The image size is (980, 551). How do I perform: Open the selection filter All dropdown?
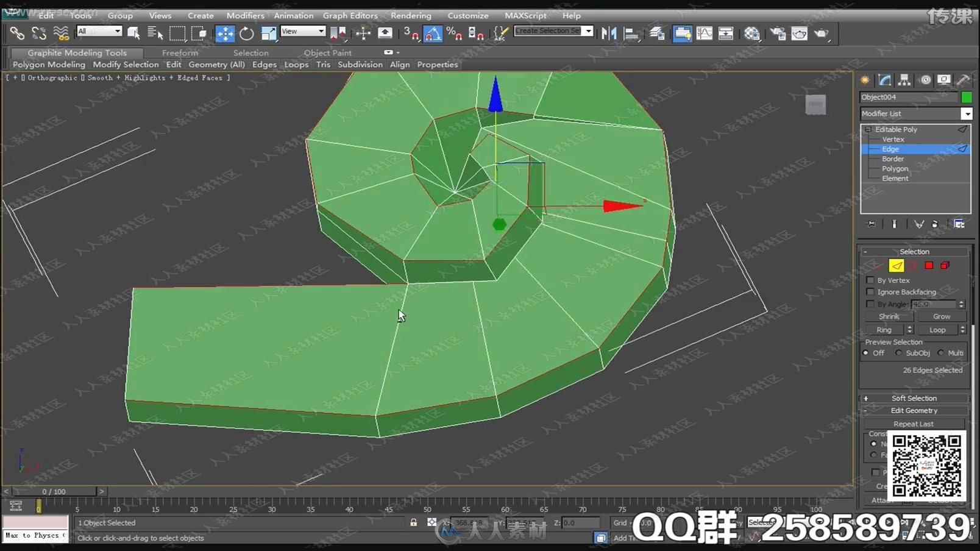pyautogui.click(x=99, y=31)
